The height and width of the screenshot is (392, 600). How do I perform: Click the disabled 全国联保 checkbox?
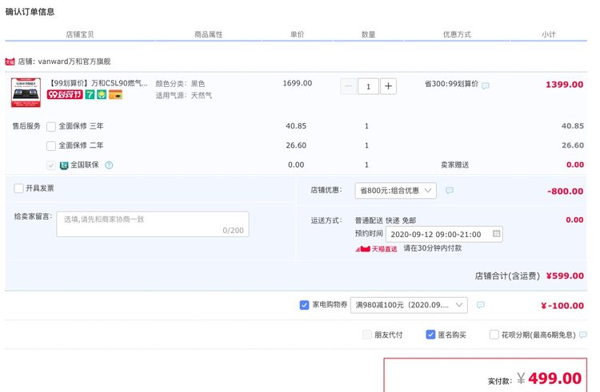[x=51, y=165]
